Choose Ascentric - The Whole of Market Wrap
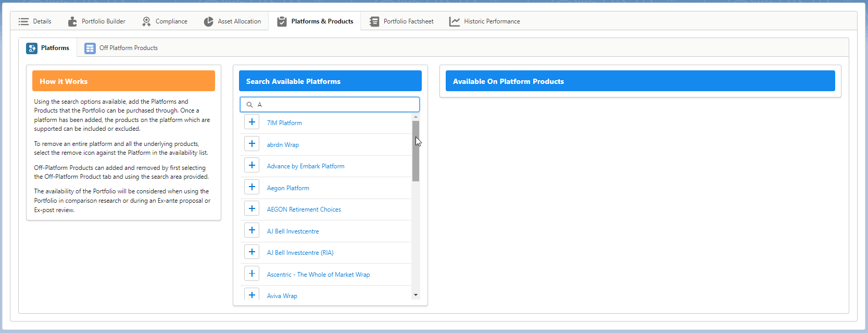The height and width of the screenshot is (333, 868). pos(319,275)
